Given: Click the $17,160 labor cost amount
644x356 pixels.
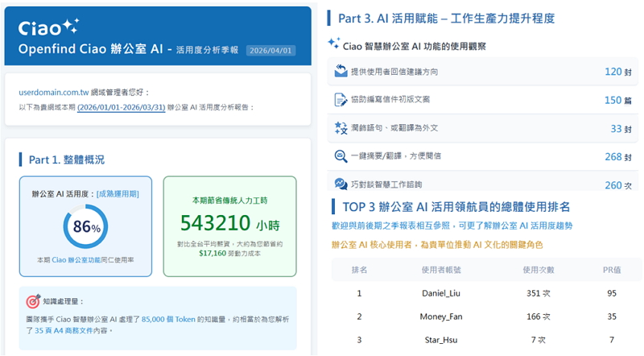Looking at the screenshot, I should click(x=213, y=253).
